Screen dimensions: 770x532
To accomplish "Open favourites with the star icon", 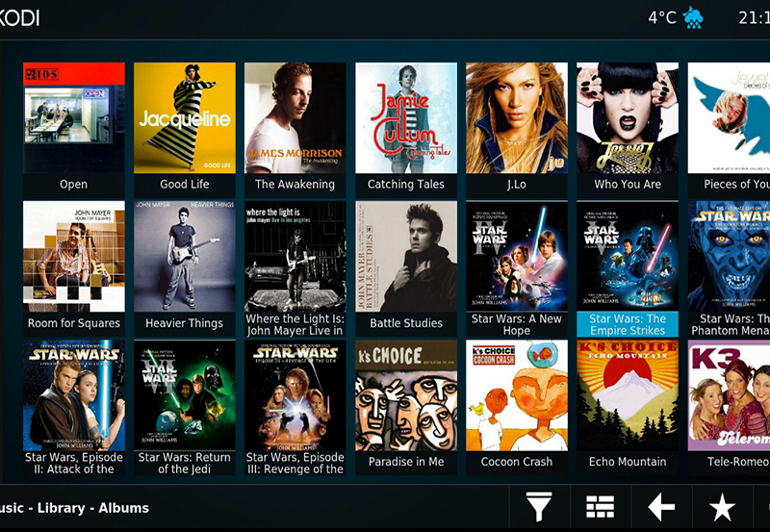I will tap(722, 507).
